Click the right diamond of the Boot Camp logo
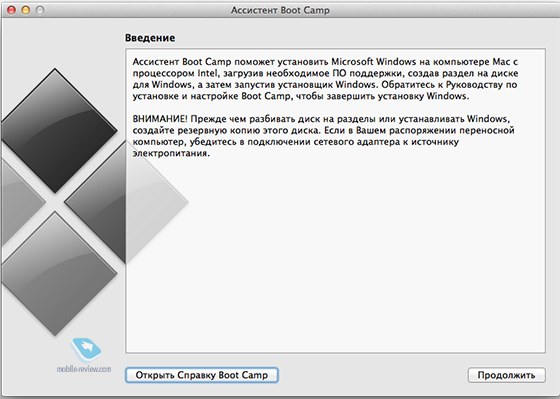The image size is (560, 399). [x=127, y=202]
